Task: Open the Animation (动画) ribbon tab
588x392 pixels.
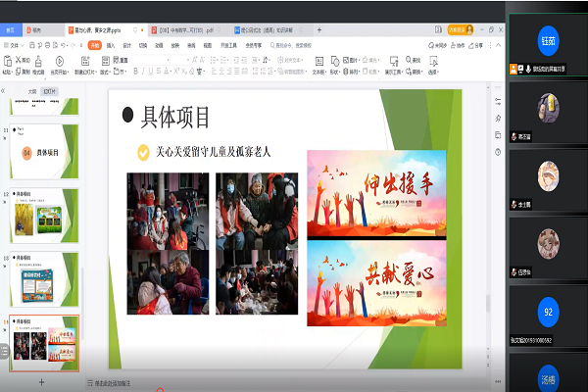Action: point(159,45)
